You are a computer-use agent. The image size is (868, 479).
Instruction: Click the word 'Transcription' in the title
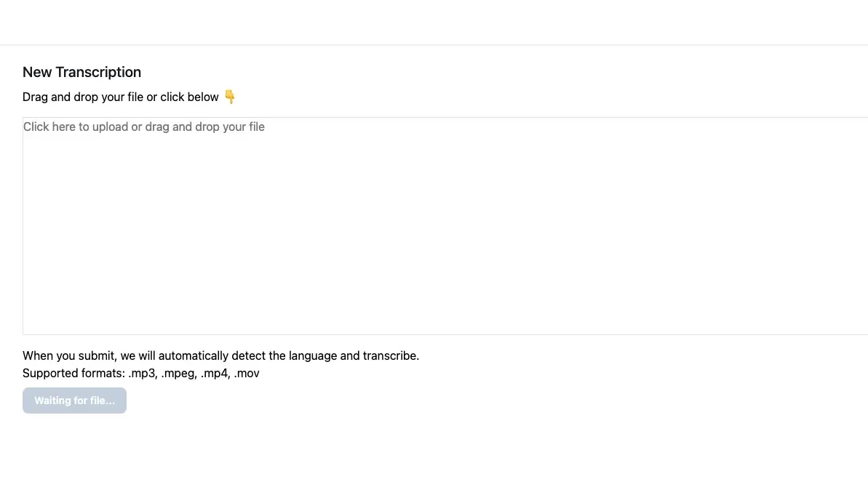pyautogui.click(x=98, y=72)
